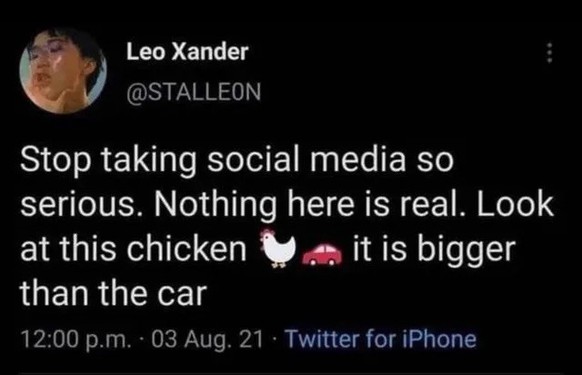Open the Twitter for iPhone source link
Image resolution: width=582 pixels, height=375 pixels.
coord(380,339)
